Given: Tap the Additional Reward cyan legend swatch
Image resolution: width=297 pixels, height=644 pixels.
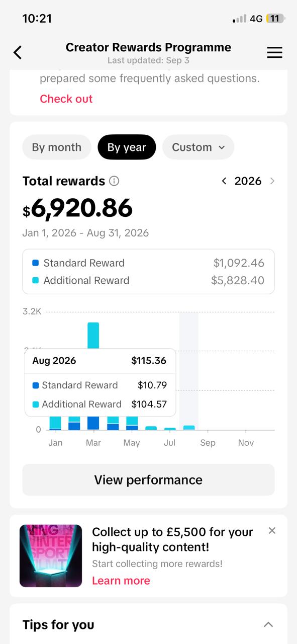Looking at the screenshot, I should pos(35,280).
